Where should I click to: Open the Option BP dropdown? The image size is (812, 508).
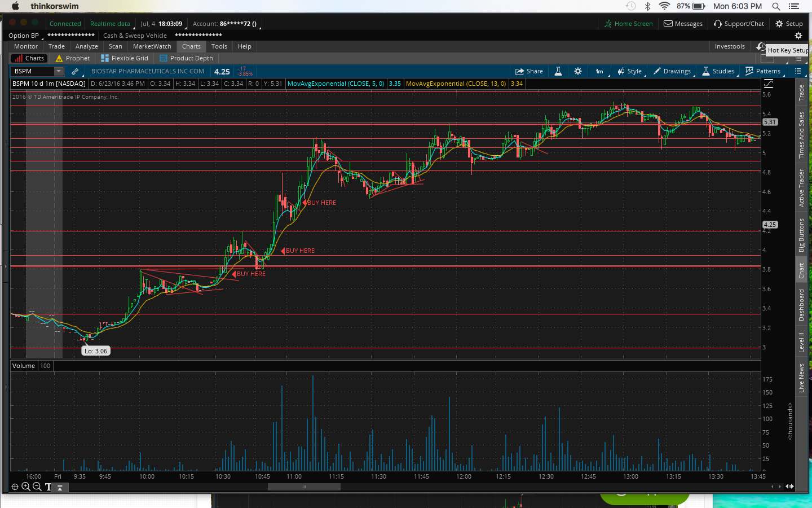click(x=25, y=36)
